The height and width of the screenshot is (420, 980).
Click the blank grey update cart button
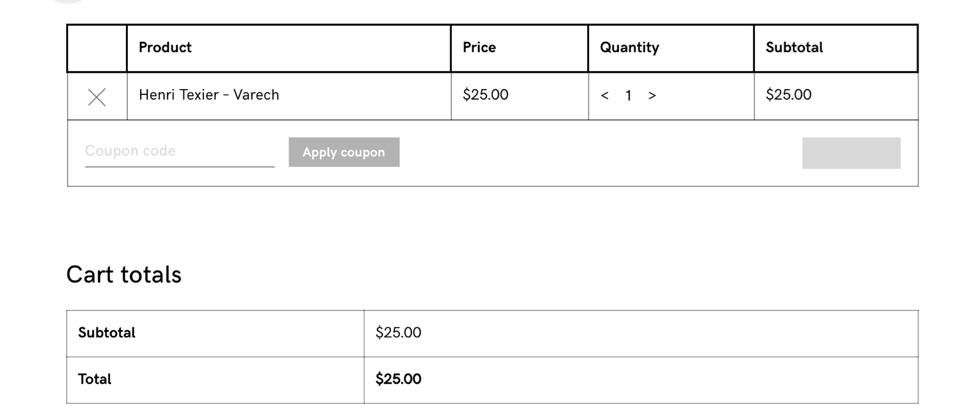850,153
